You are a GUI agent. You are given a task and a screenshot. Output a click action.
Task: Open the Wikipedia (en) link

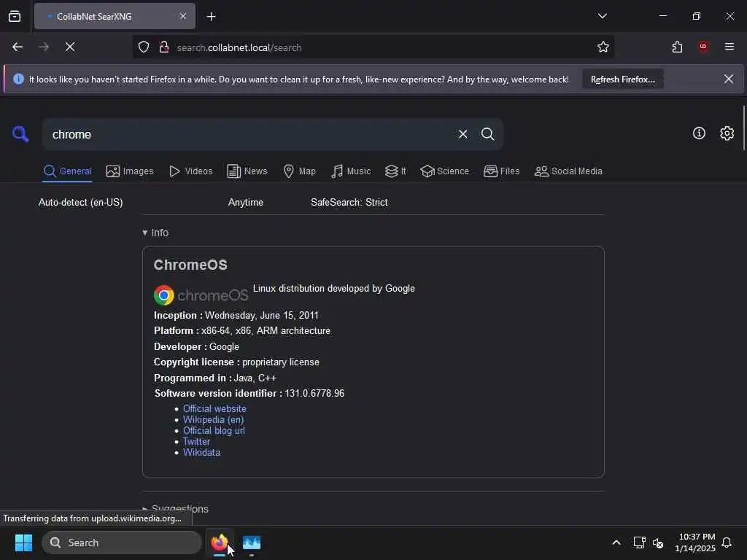point(214,419)
